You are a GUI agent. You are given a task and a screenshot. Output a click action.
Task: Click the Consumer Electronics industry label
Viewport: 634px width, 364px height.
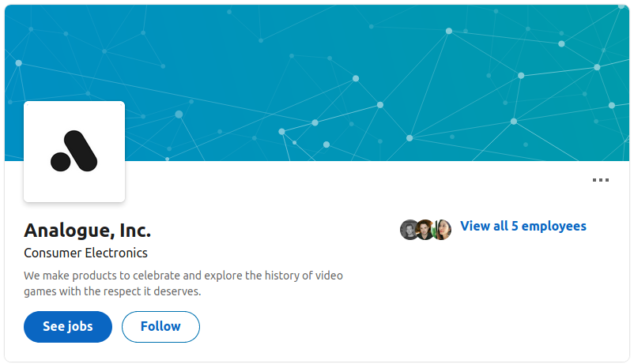click(x=85, y=253)
